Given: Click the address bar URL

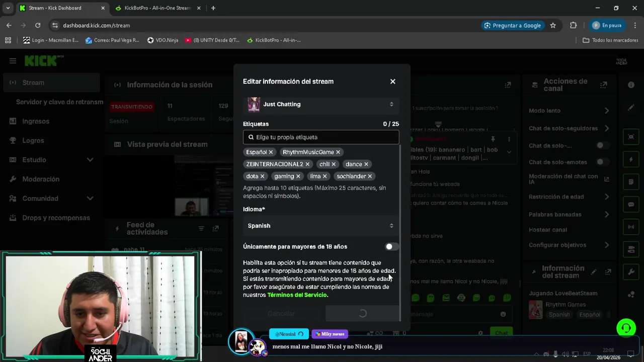Looking at the screenshot, I should [96, 25].
